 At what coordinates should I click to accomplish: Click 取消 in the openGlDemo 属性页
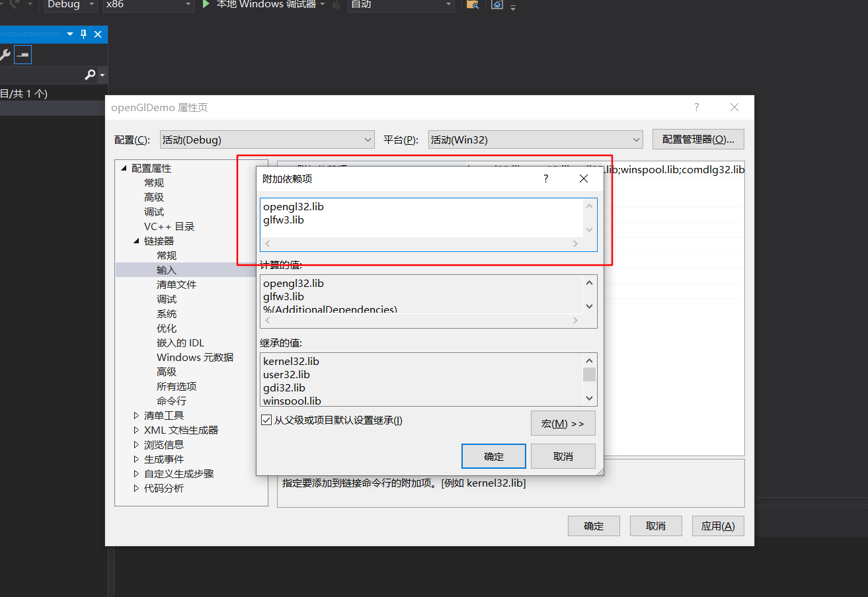tap(656, 526)
